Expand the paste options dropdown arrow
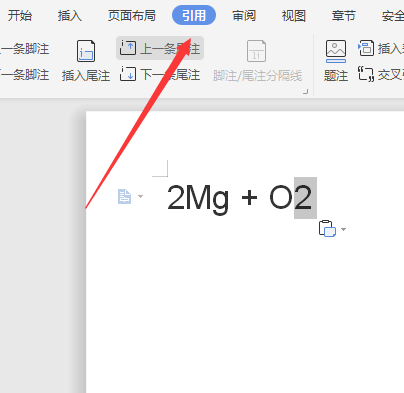 click(x=343, y=229)
